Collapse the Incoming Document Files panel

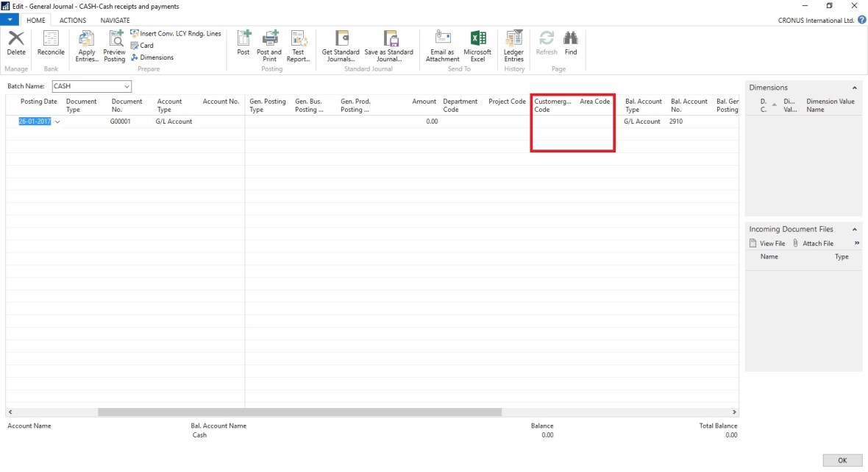coord(854,230)
